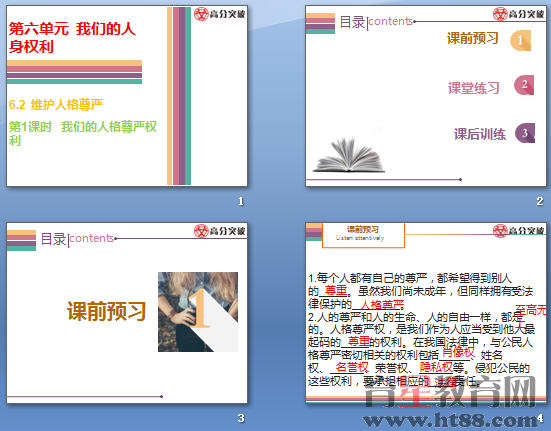551x431 pixels.
Task: Click the pink number 2 badge
Action: point(524,85)
